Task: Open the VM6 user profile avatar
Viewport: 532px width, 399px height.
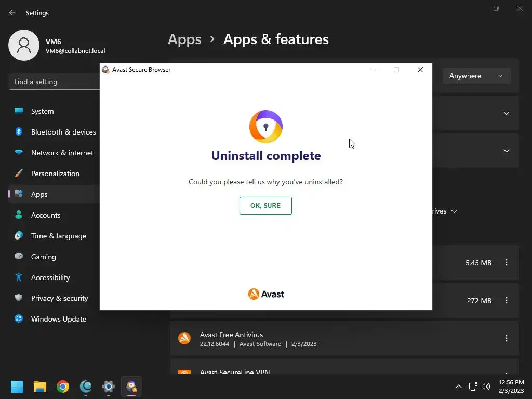Action: 24,45
